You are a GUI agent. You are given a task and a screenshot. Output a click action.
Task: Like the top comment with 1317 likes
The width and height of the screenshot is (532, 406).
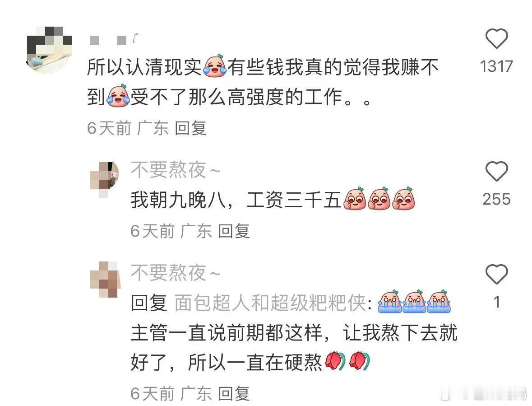point(496,39)
